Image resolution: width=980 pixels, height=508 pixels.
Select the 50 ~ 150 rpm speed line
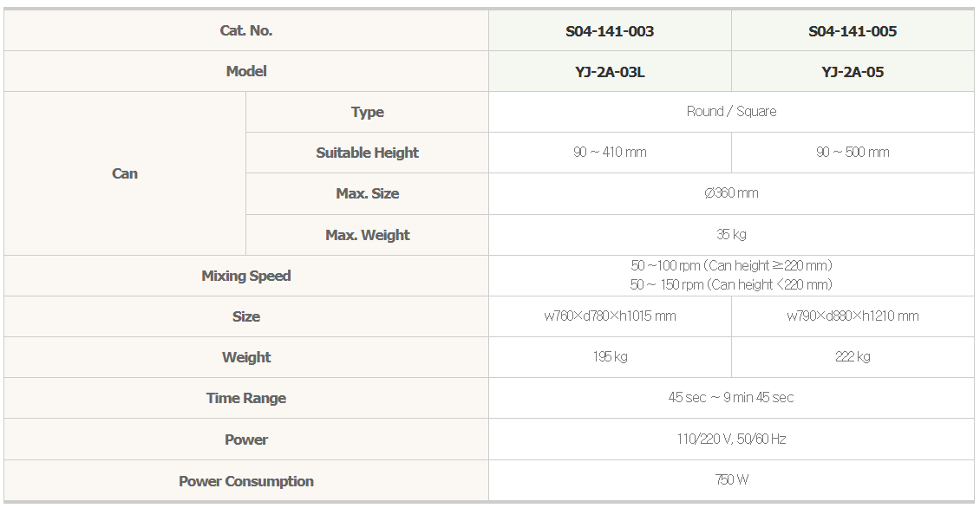[x=731, y=285]
